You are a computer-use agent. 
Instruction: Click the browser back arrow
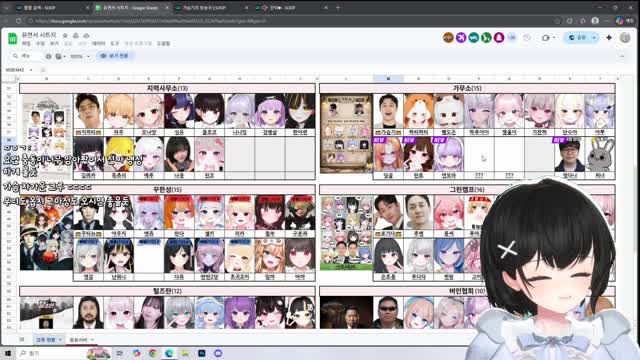click(x=6, y=21)
